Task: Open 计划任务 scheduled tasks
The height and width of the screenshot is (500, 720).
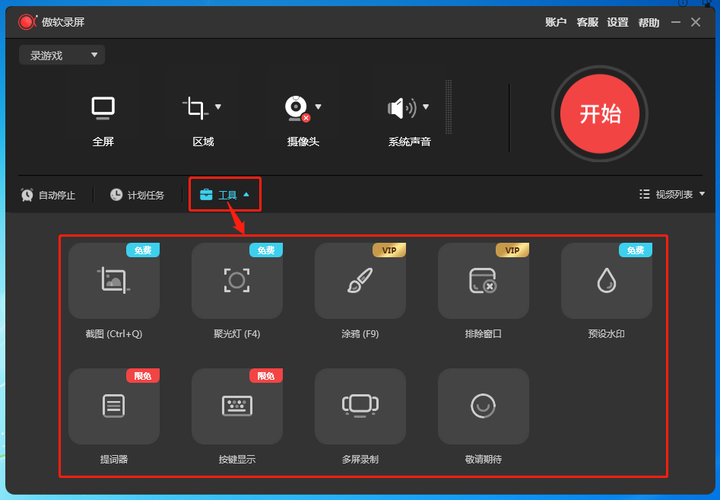Action: coord(137,195)
